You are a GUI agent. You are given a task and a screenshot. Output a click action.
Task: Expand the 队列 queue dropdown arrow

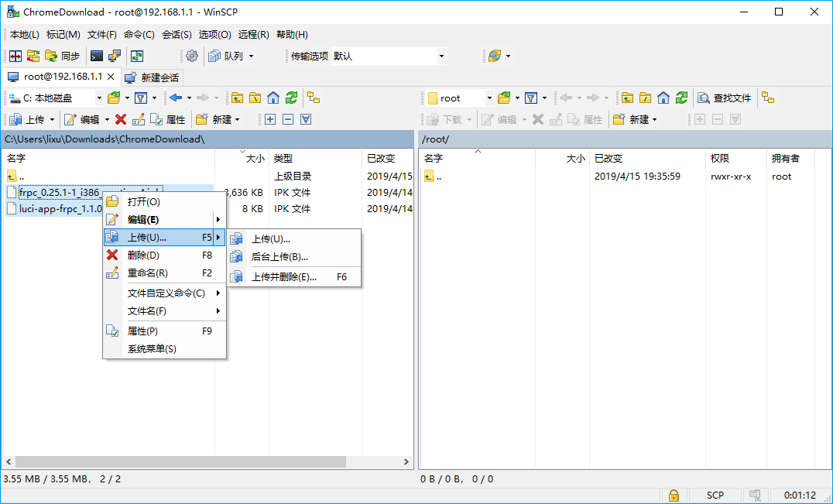point(252,56)
